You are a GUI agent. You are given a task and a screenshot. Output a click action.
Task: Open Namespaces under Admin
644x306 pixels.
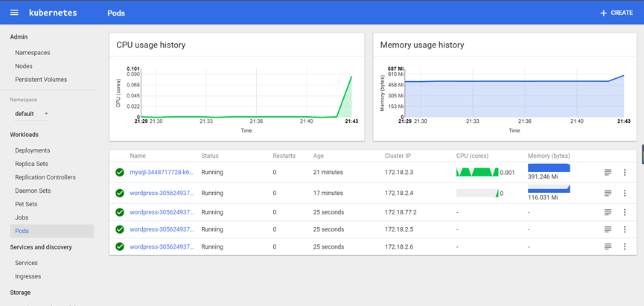pos(33,53)
